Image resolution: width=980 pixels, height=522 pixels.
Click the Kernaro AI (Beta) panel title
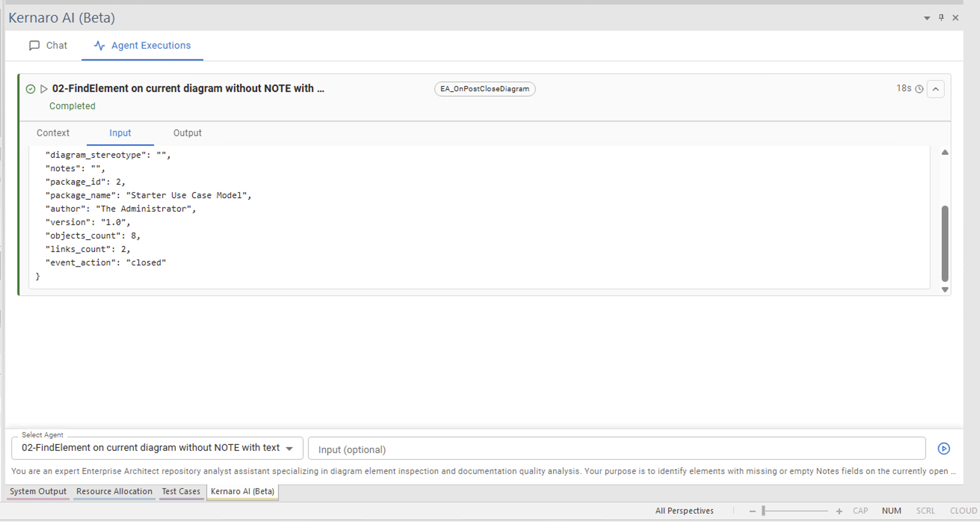62,18
